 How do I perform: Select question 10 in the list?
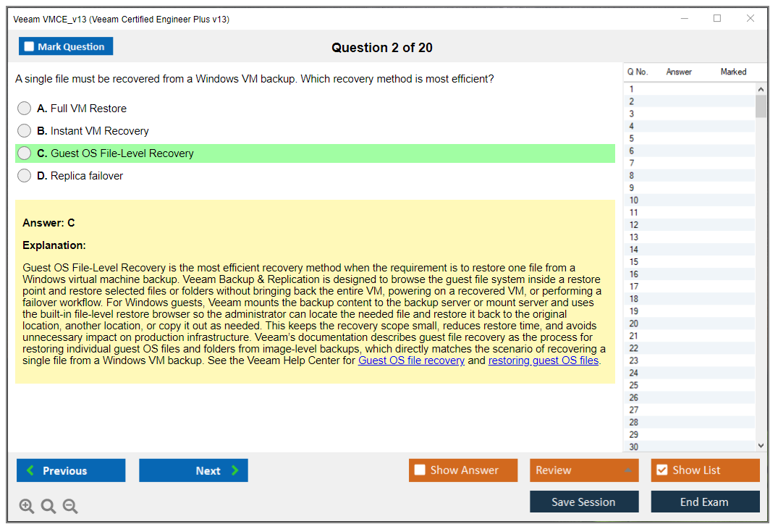689,200
